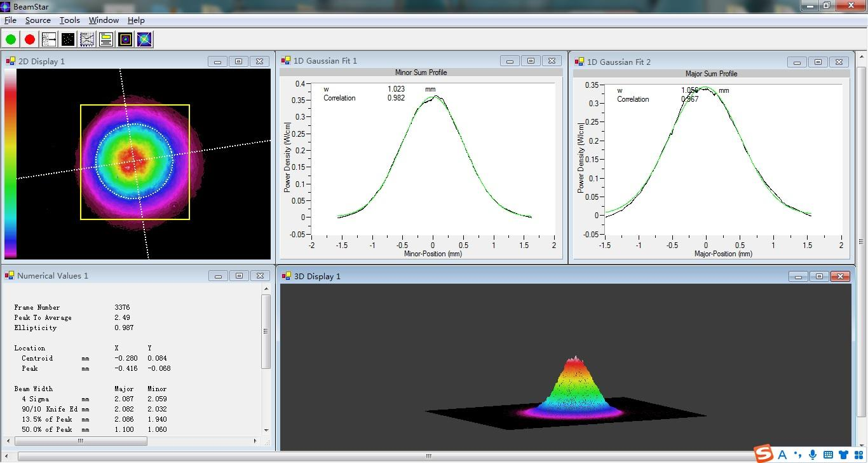Maximize the 1D Gaussian Fit 2 window
The height and width of the screenshot is (463, 868).
818,62
